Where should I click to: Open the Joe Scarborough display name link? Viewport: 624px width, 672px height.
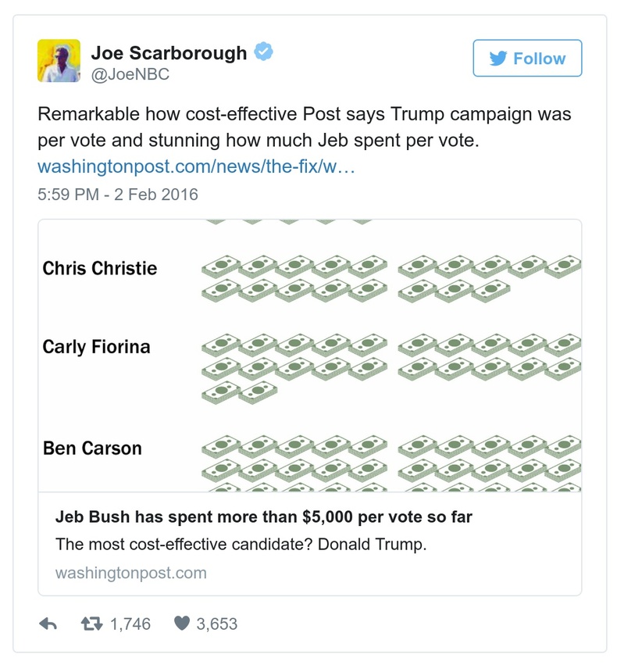[x=169, y=53]
